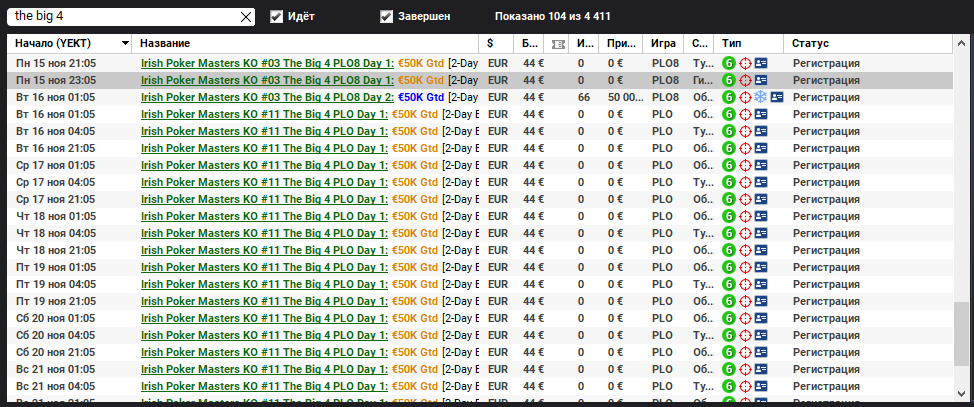Click 6-max icon in Вт 16 ноя 04:05 row
Viewport: 974px width, 407px height.
[729, 131]
